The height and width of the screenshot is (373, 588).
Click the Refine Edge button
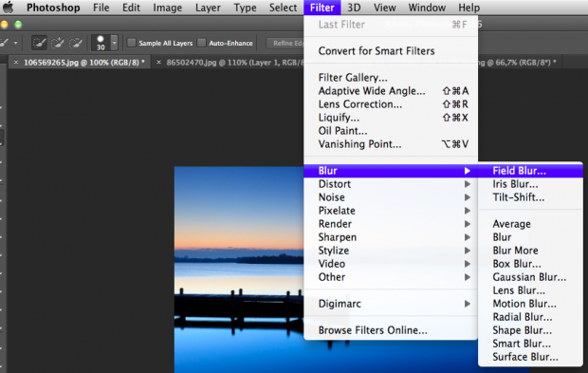click(x=285, y=43)
